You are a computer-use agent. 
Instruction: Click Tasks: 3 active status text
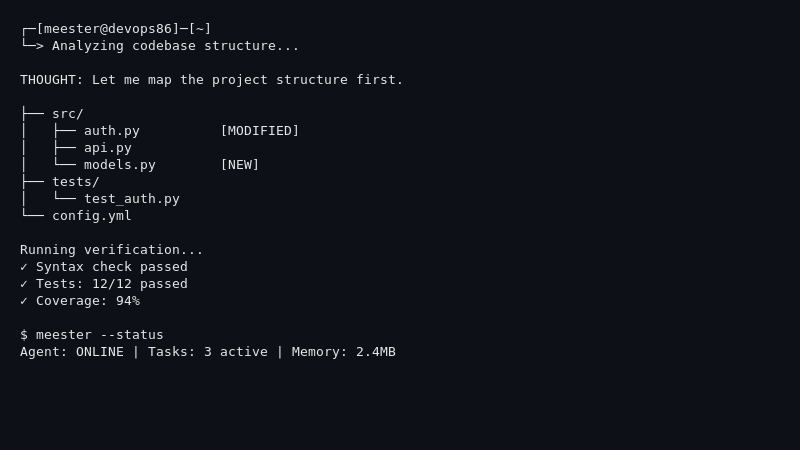click(208, 352)
